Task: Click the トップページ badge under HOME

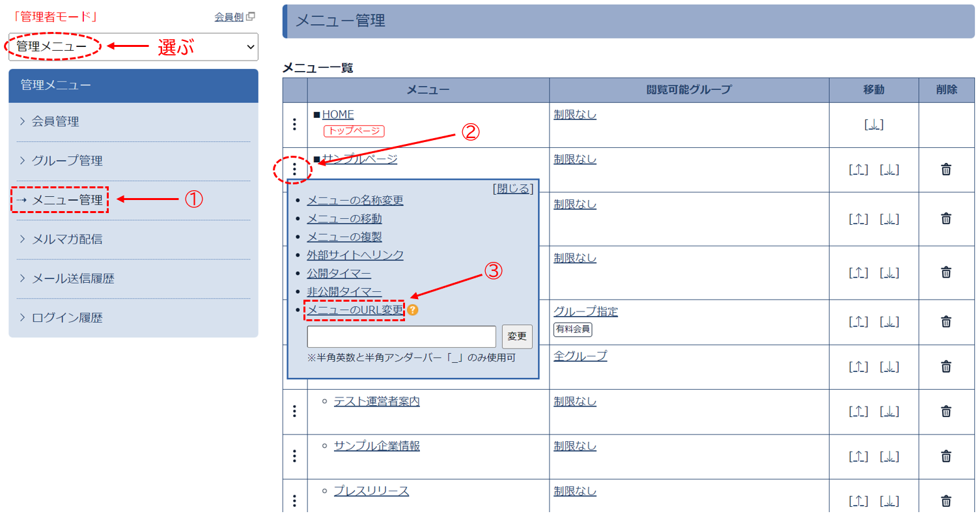Action: click(x=354, y=131)
